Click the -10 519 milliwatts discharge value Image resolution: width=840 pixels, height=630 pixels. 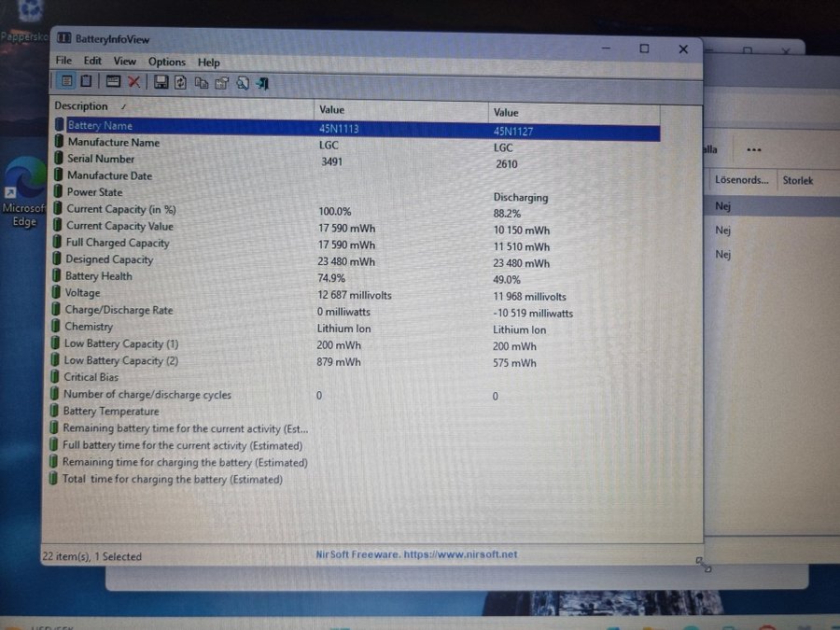point(533,313)
